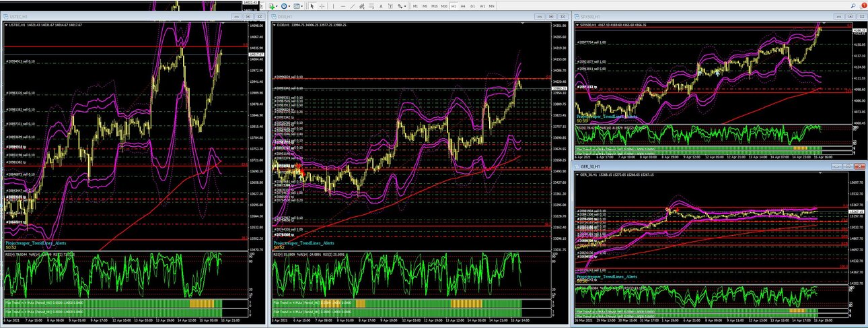Select the cursor arrow tool in toolbar
Screen dimensions: 868x328
(x=312, y=6)
